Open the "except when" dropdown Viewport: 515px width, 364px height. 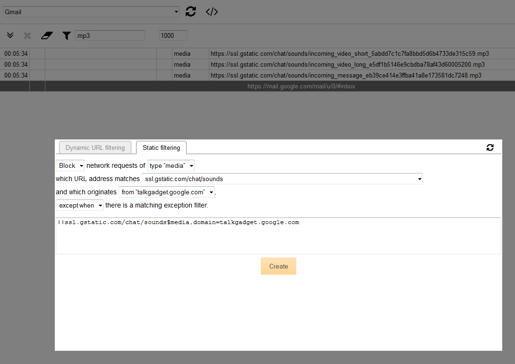tap(80, 206)
